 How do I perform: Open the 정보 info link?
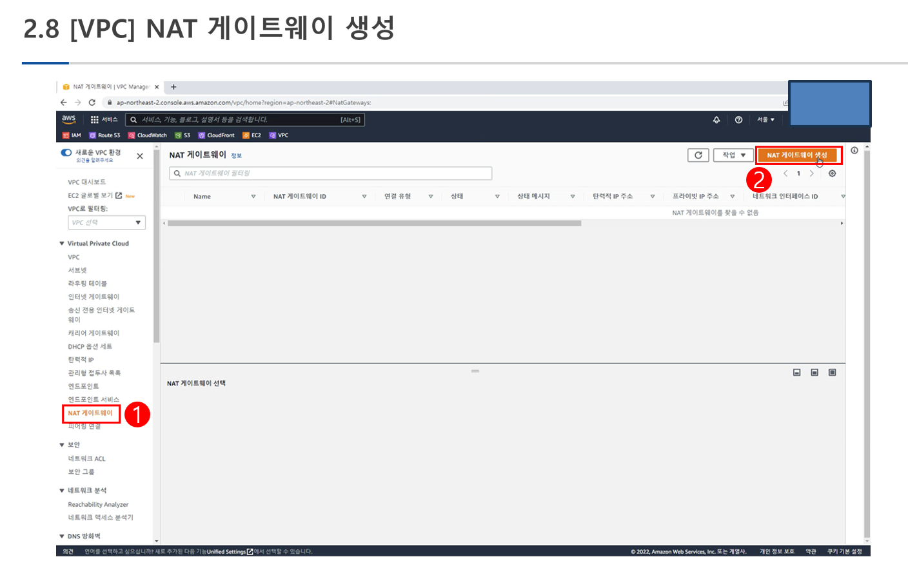coord(237,156)
